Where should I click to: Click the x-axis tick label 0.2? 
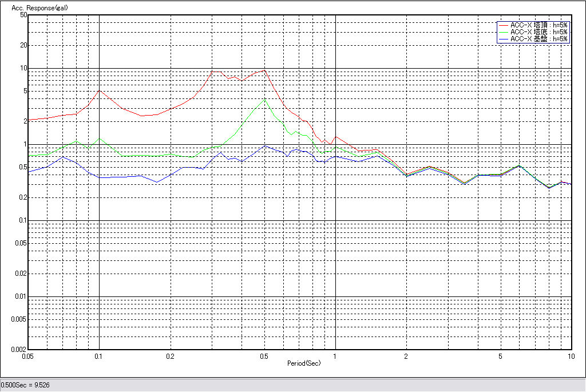170,356
